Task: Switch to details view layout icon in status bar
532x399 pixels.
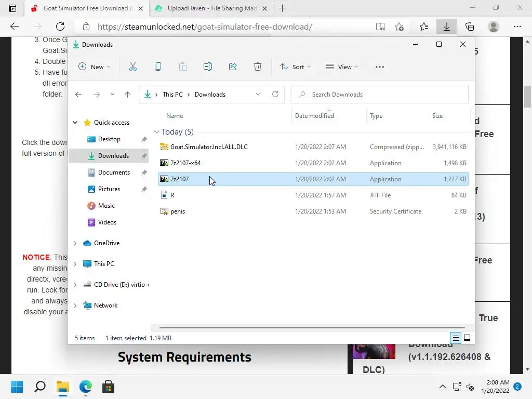Action: 456,338
